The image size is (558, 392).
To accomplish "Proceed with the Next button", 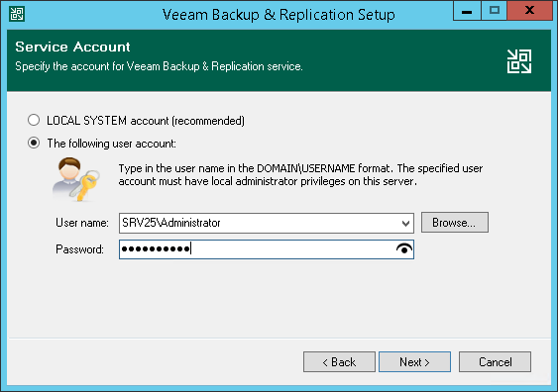I will pos(414,361).
